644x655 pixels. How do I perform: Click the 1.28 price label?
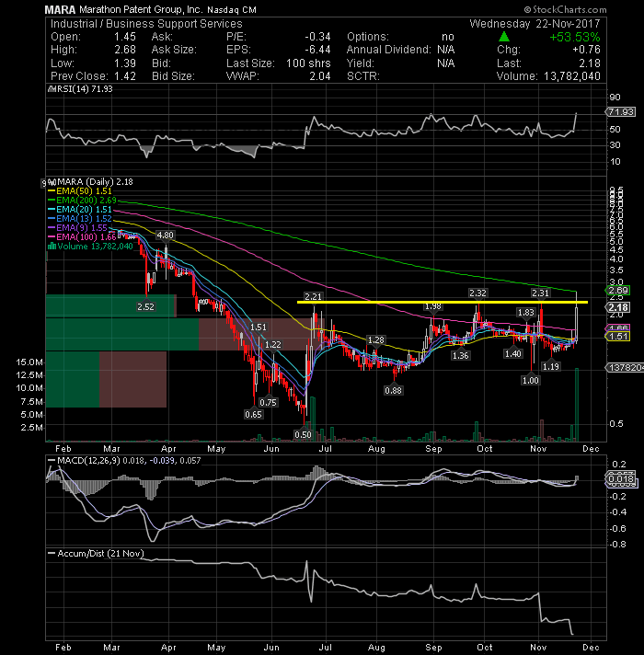click(x=375, y=340)
